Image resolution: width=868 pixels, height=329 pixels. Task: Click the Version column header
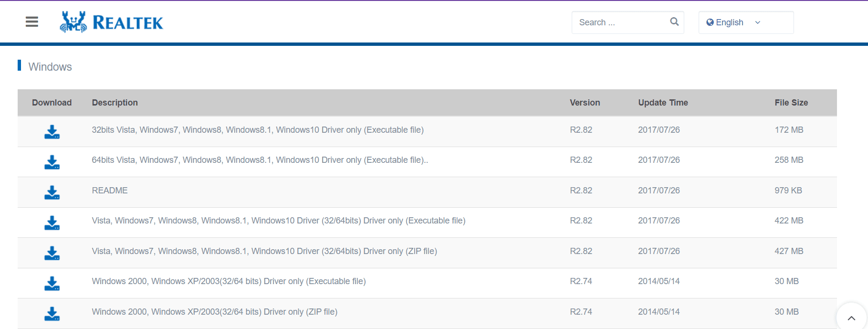pos(585,103)
